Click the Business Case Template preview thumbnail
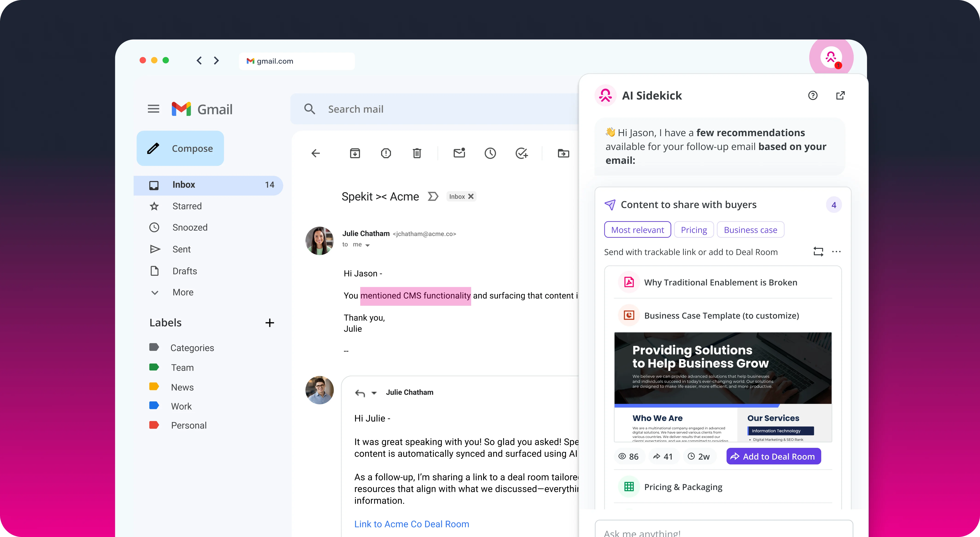The height and width of the screenshot is (537, 980). click(x=723, y=387)
